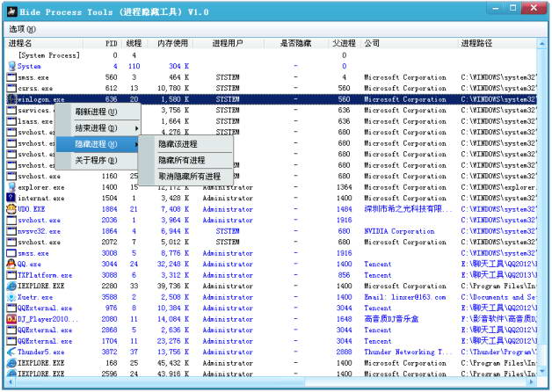The width and height of the screenshot is (552, 392).
Task: Click the internat.exe process icon
Action: (x=11, y=198)
